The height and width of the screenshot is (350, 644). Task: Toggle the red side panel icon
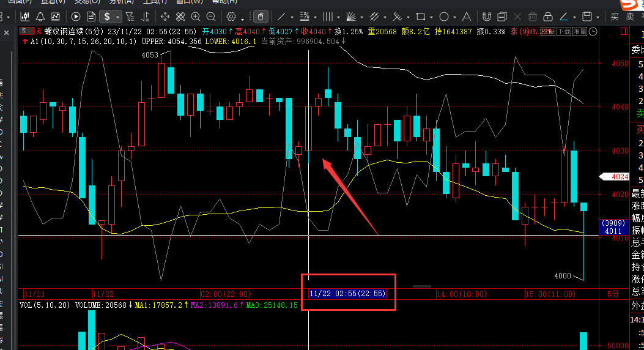click(624, 32)
